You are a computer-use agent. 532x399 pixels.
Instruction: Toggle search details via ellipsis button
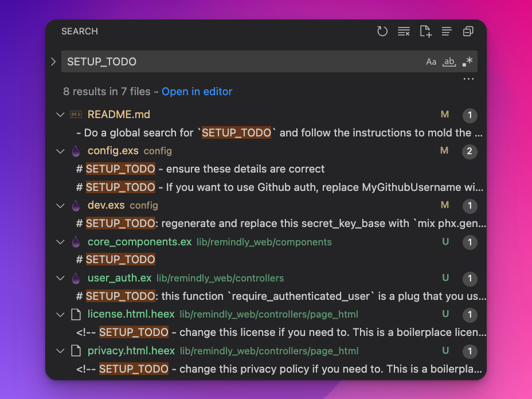coord(468,79)
